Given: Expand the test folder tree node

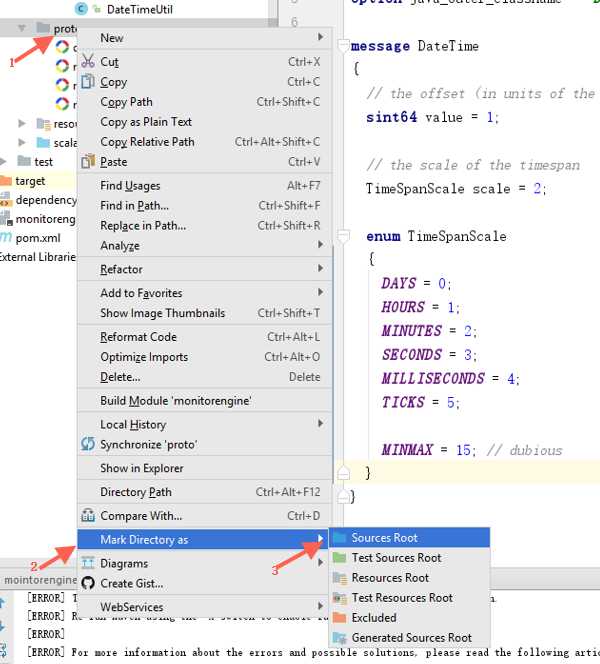Looking at the screenshot, I should (3, 161).
